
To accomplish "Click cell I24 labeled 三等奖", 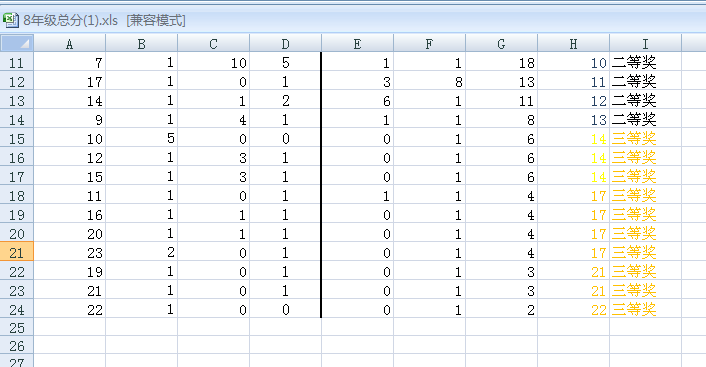I will [x=646, y=309].
